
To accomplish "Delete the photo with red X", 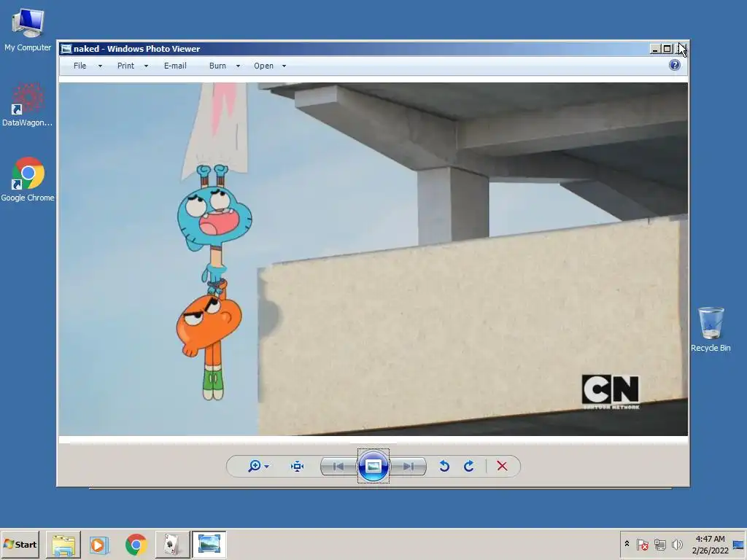I will [x=502, y=466].
